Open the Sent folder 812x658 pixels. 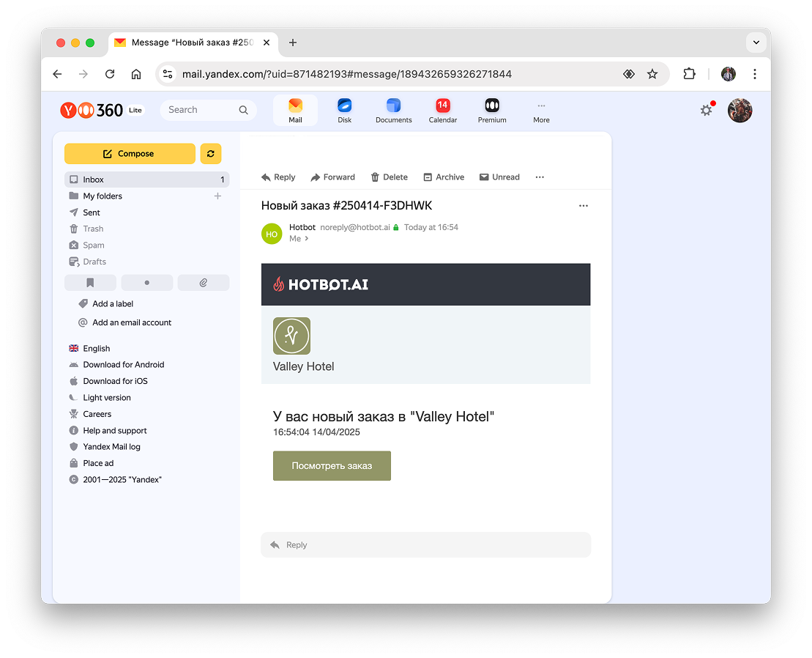(91, 212)
